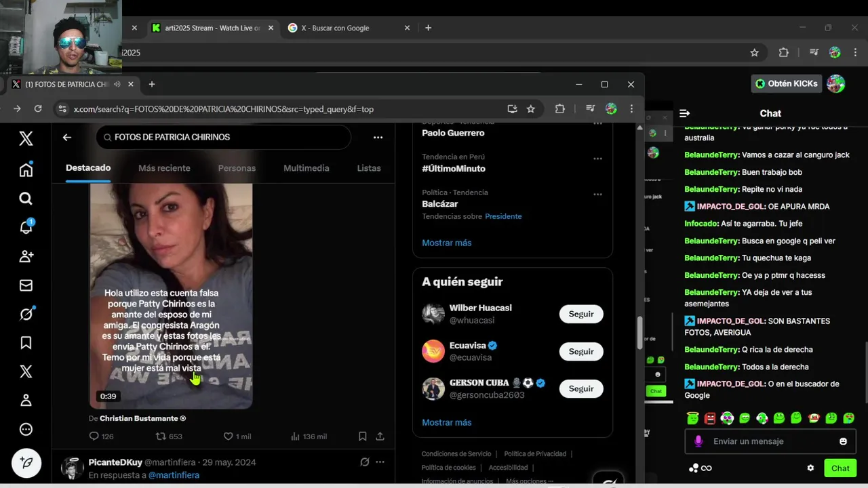Open Balcázar trend
868x488 pixels.
[x=439, y=204]
